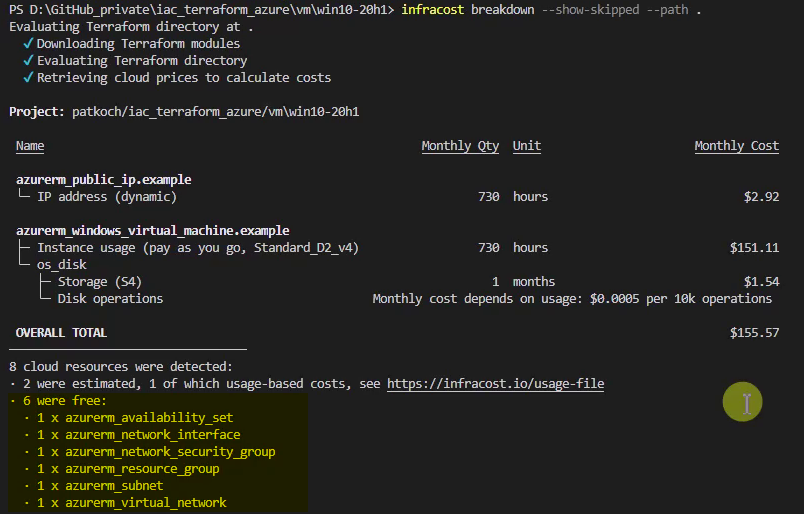Click '1 x azurerm_subnet' entry
Screen dimensions: 804x514
click(x=100, y=486)
